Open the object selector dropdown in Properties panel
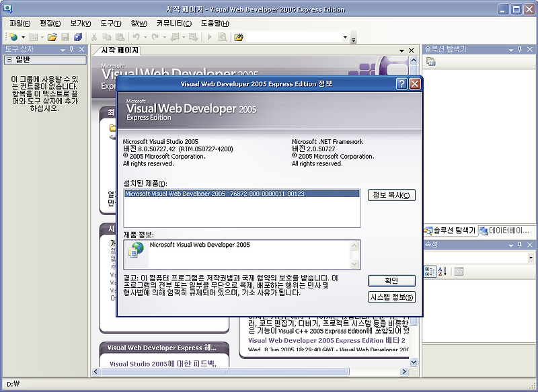Viewport: 538px width, 392px height. tap(531, 258)
